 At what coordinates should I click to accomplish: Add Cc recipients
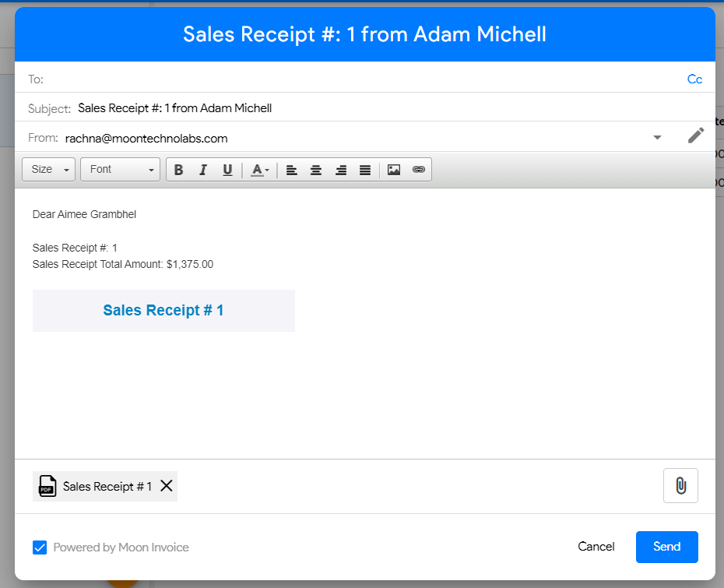pyautogui.click(x=694, y=79)
